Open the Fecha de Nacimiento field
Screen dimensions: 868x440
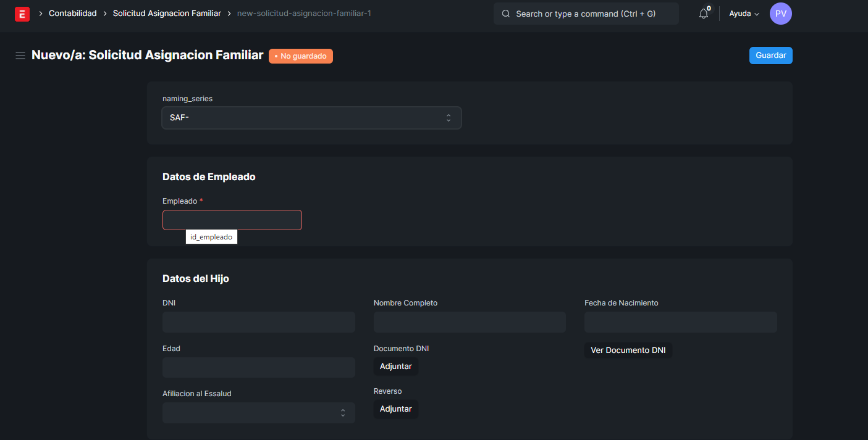click(x=680, y=322)
